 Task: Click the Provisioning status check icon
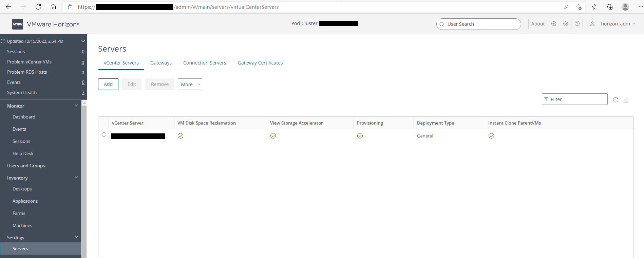coord(360,136)
